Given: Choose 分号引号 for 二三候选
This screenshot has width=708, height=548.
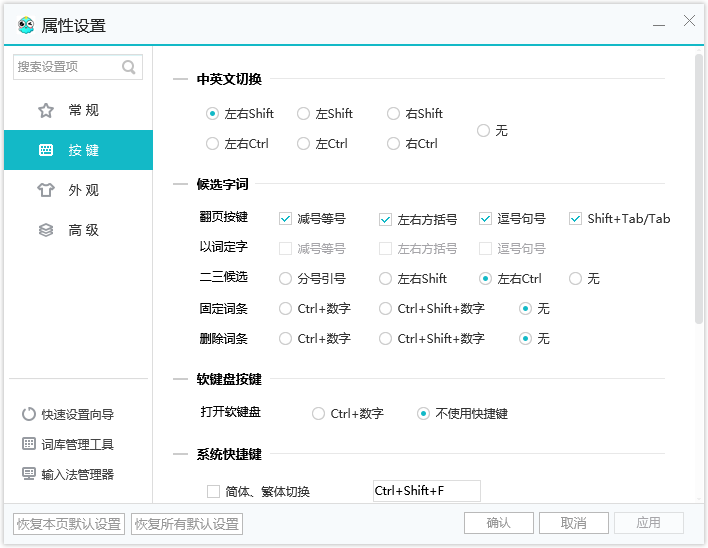Looking at the screenshot, I should click(x=285, y=279).
